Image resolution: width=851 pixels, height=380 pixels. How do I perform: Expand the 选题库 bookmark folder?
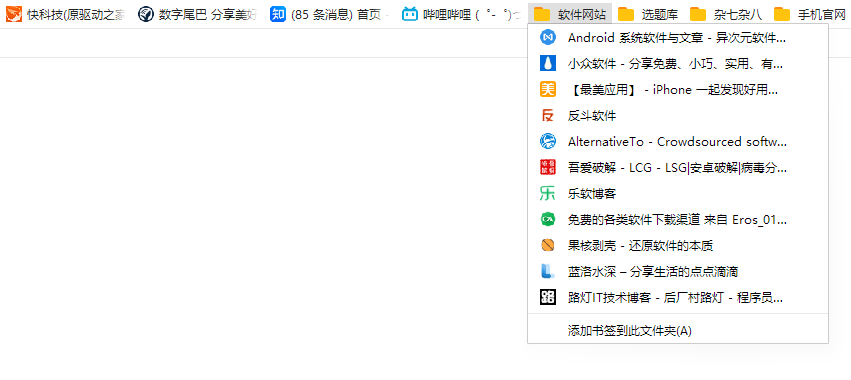(x=648, y=15)
